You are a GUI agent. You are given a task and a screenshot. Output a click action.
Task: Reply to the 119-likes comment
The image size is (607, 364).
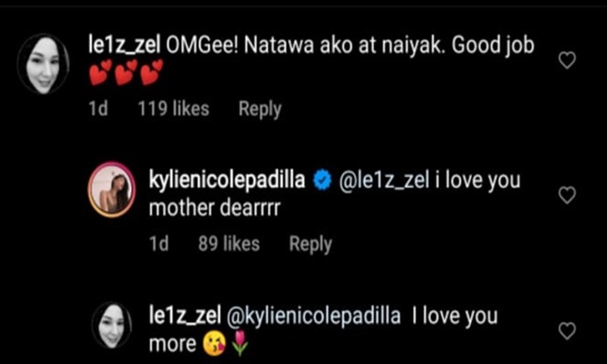pos(259,109)
